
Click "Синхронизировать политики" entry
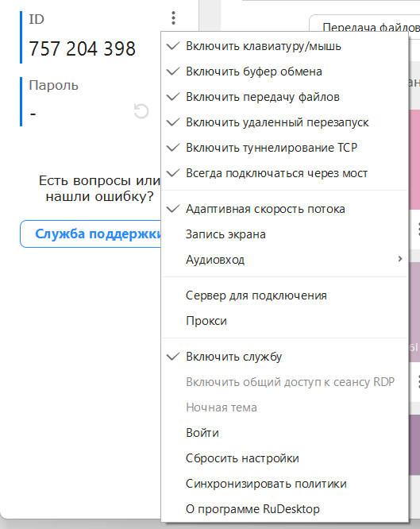click(285, 484)
